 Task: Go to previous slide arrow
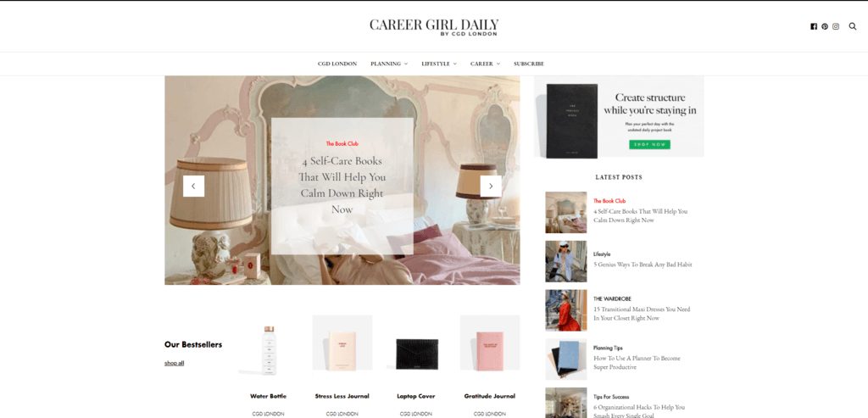tap(194, 186)
